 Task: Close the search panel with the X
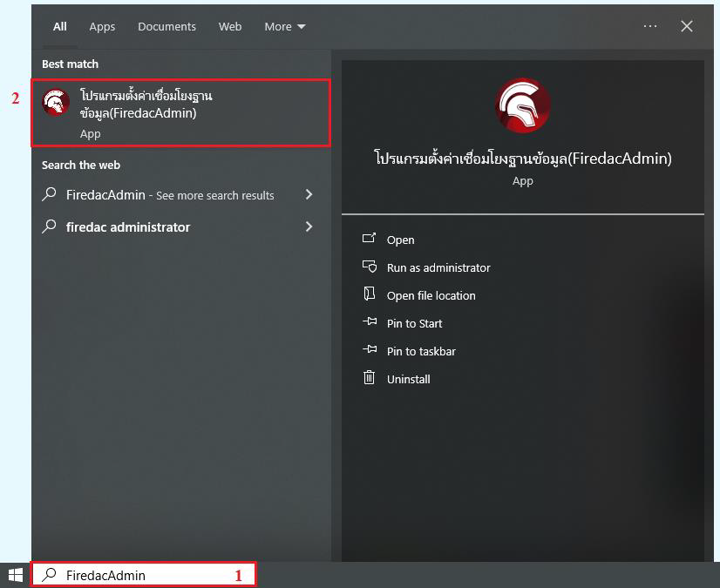687,27
